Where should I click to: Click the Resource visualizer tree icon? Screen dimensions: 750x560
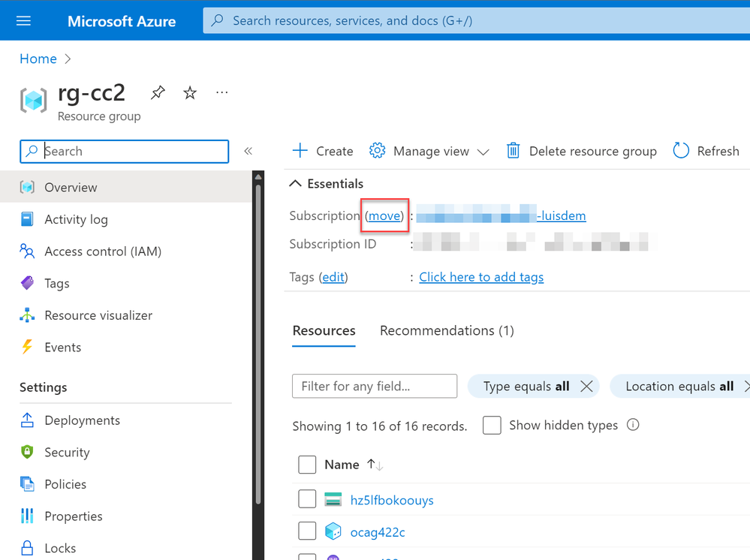click(x=27, y=315)
